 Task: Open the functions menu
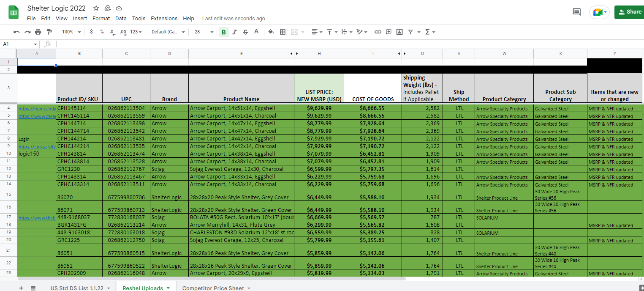pos(429,32)
